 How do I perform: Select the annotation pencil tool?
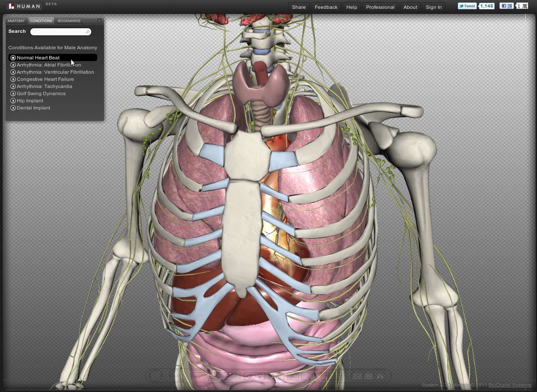pos(306,376)
